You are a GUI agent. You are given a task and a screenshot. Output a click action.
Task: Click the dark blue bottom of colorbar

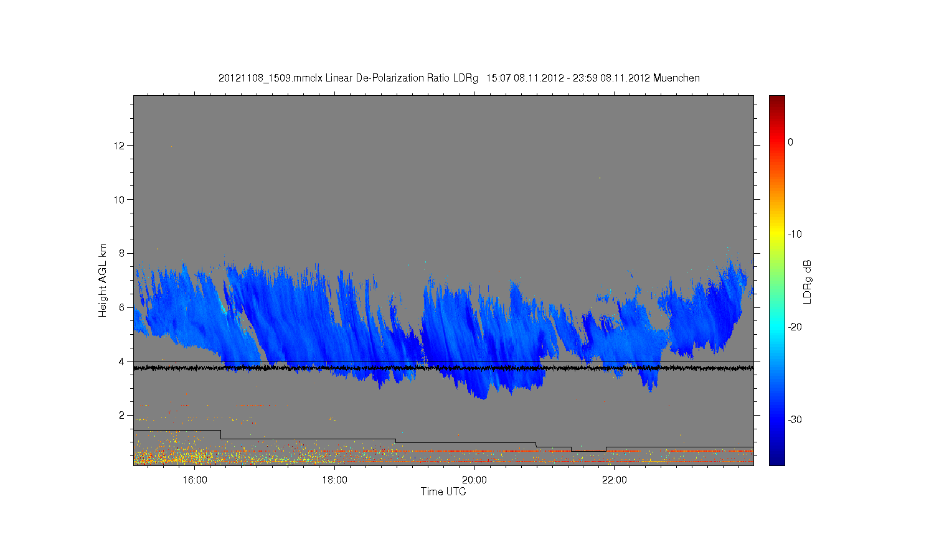[x=776, y=459]
